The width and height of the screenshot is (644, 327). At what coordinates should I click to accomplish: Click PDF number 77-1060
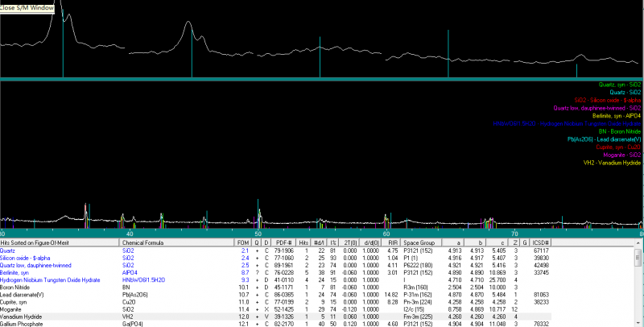(x=283, y=258)
